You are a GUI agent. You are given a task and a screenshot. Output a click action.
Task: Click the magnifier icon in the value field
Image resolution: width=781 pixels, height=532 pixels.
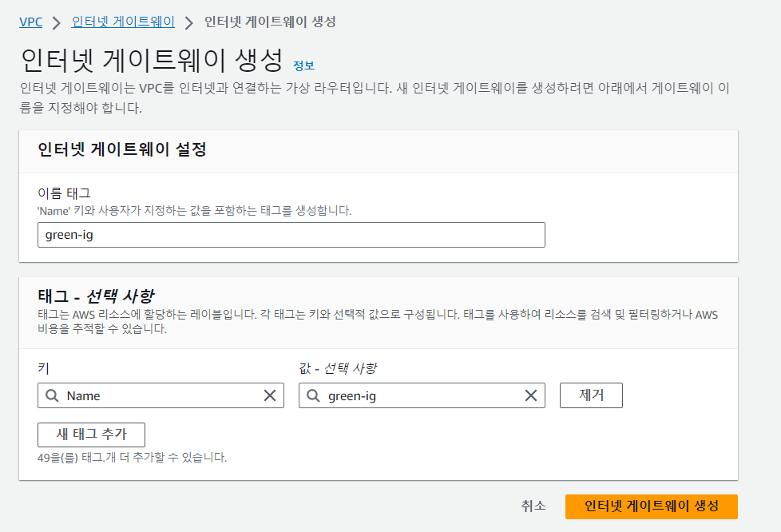(313, 395)
